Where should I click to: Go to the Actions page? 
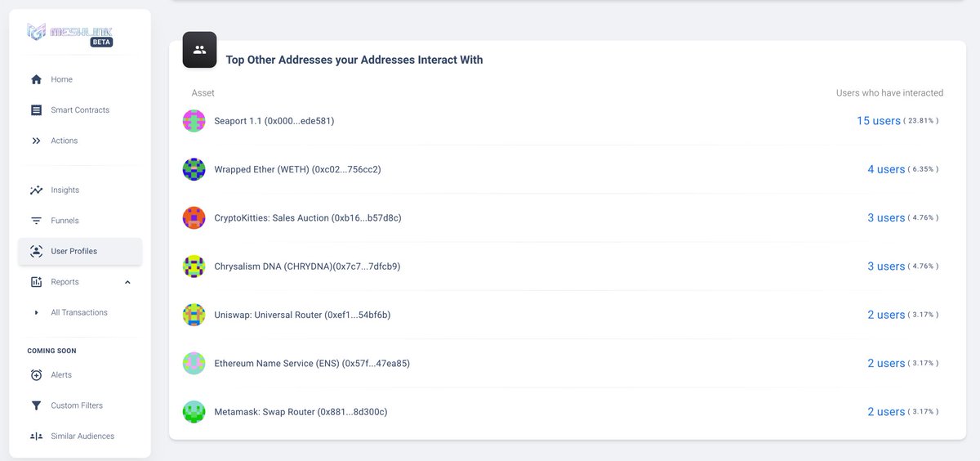[x=80, y=141]
